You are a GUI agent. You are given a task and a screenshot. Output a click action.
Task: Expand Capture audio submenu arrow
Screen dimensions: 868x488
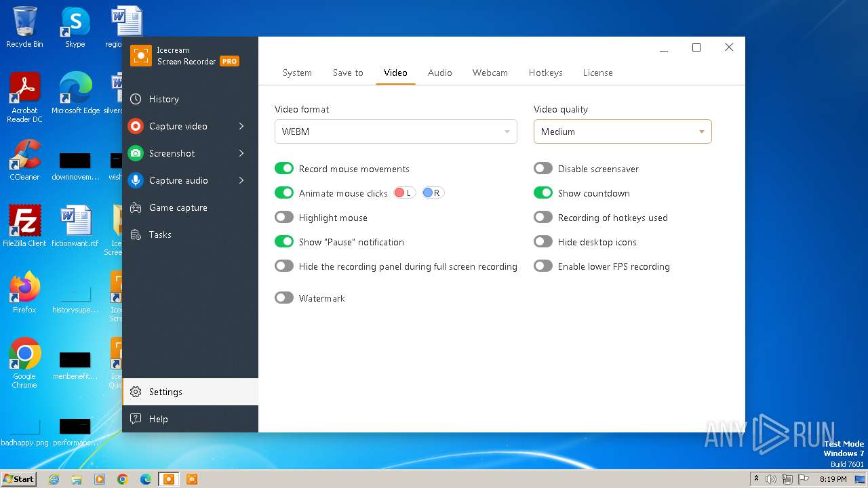[241, 180]
